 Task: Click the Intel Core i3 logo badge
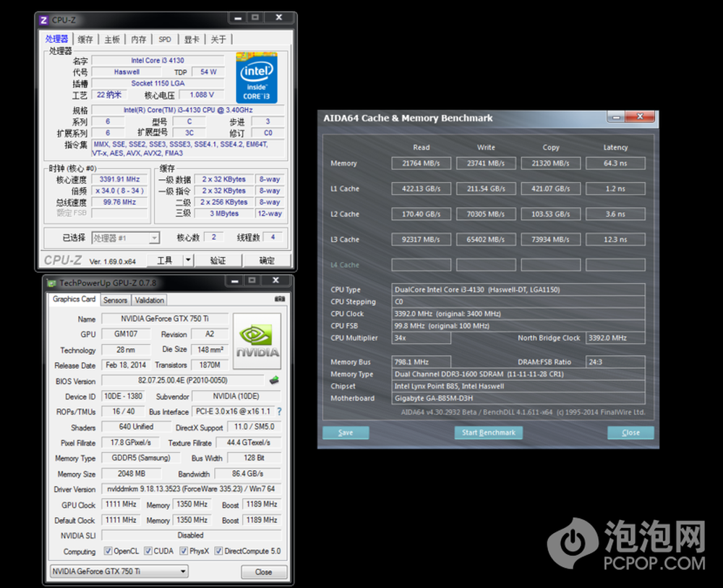[x=257, y=77]
